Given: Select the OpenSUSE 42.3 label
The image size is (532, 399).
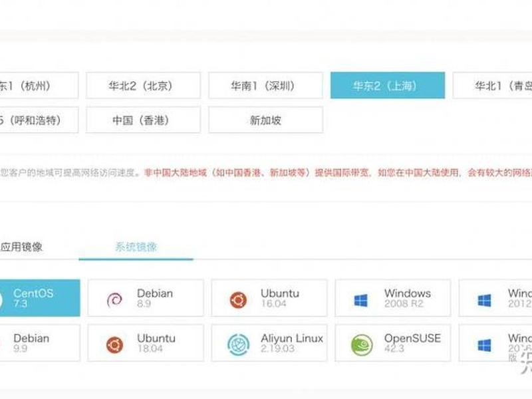Looking at the screenshot, I should 412,342.
